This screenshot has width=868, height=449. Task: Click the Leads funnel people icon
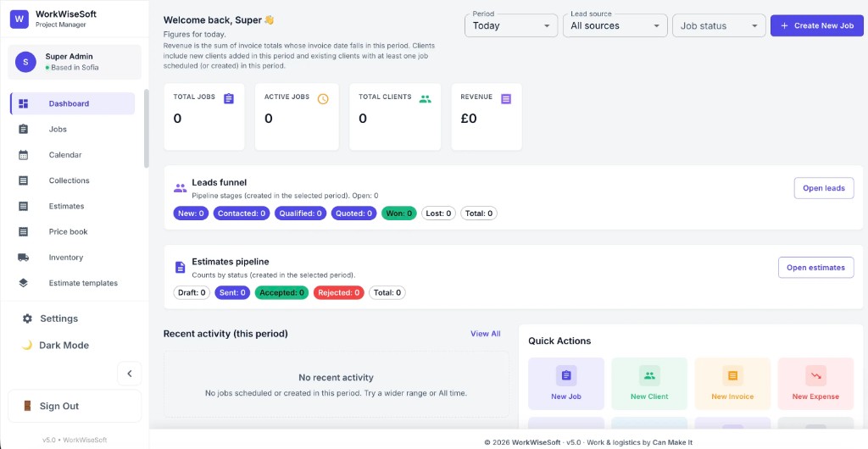[x=180, y=188]
